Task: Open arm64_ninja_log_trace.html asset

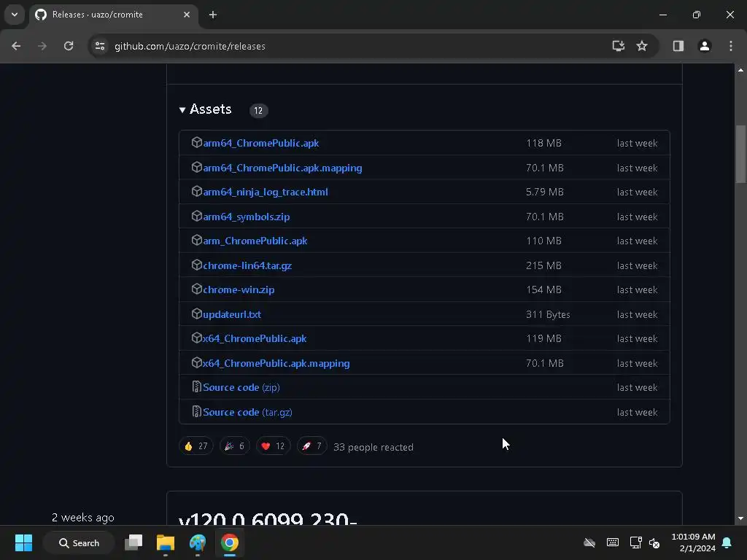Action: tap(266, 192)
